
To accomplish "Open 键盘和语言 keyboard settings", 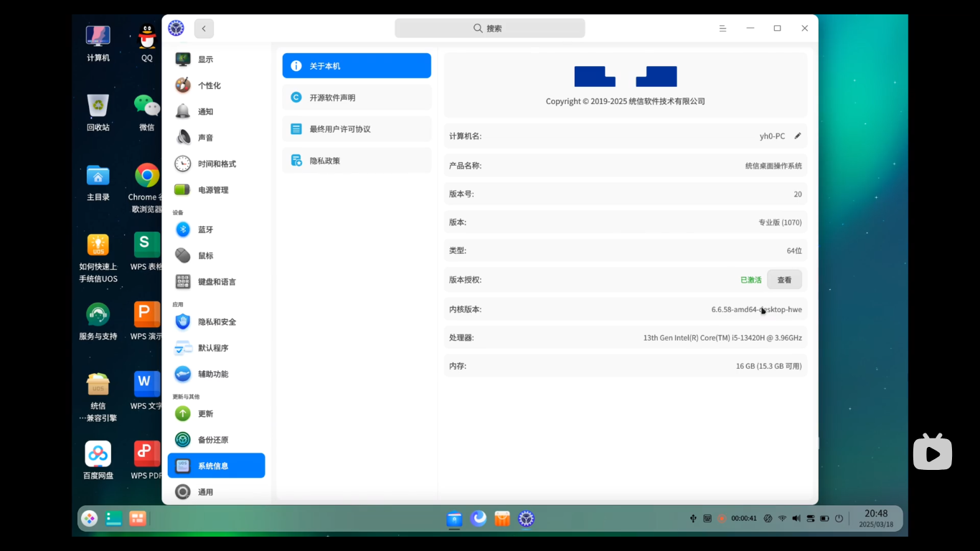I will (216, 282).
